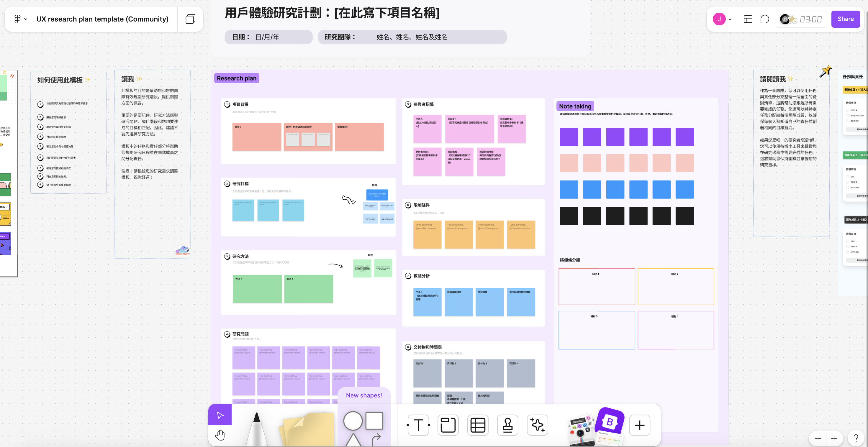
Task: Pause the 03:00 timer widget
Action: pos(811,19)
